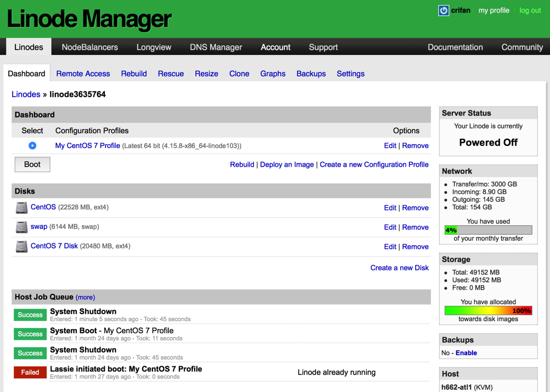550x392 pixels.
Task: Click the 'h662-atl1' host name
Action: (x=456, y=388)
